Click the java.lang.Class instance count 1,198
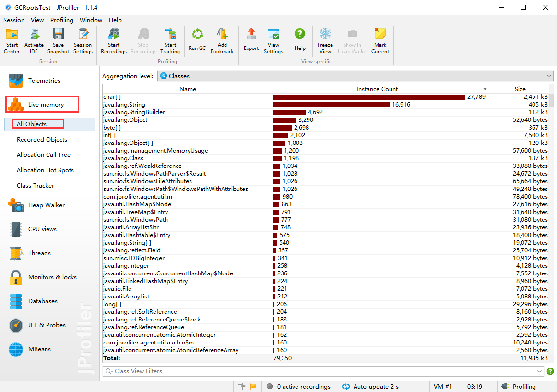Screen dimensions: 557x392 click(x=291, y=158)
